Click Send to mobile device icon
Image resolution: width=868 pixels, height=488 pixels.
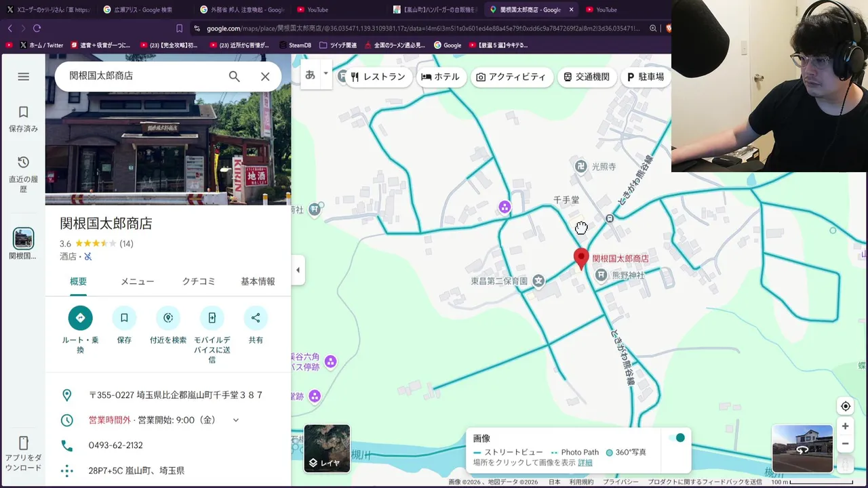tap(212, 318)
